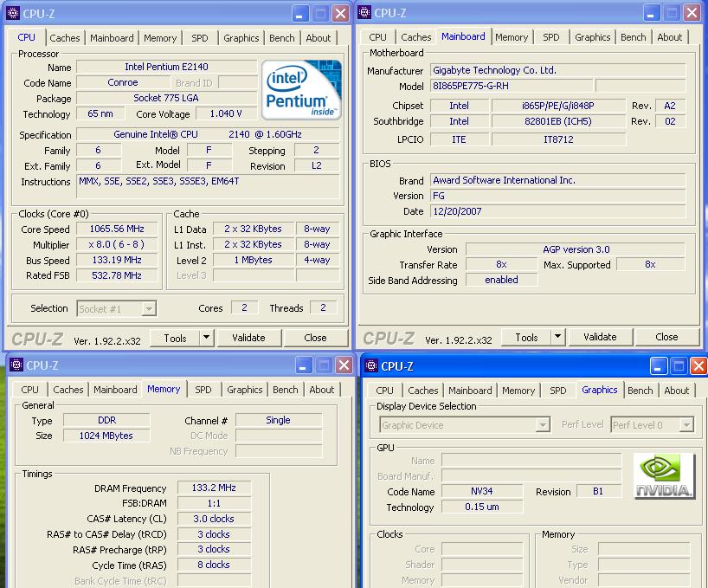
Task: Open the SPD tab in the Memory window
Action: pyautogui.click(x=203, y=390)
